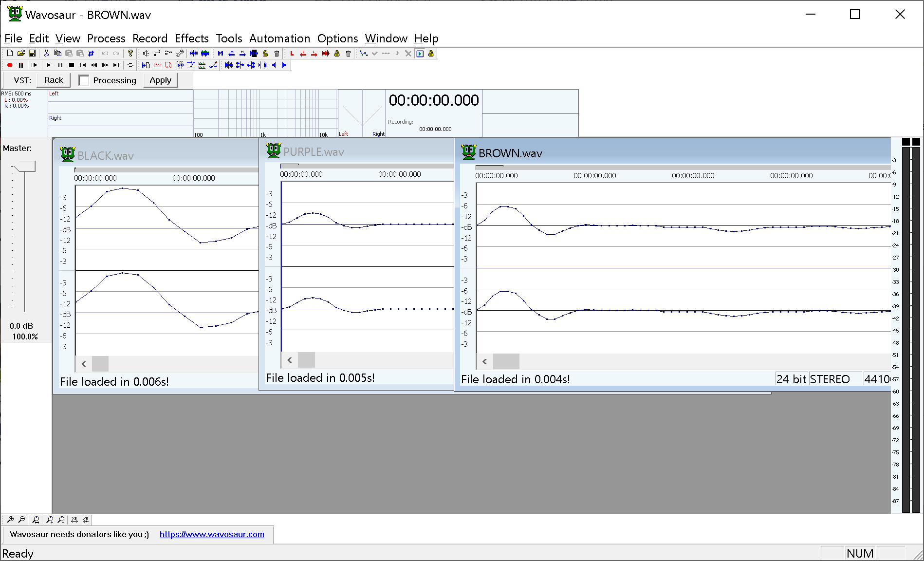
Task: Open the File menu
Action: 13,38
